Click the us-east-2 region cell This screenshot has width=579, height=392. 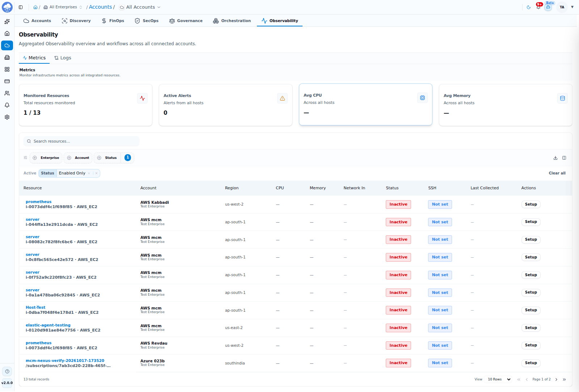point(234,328)
